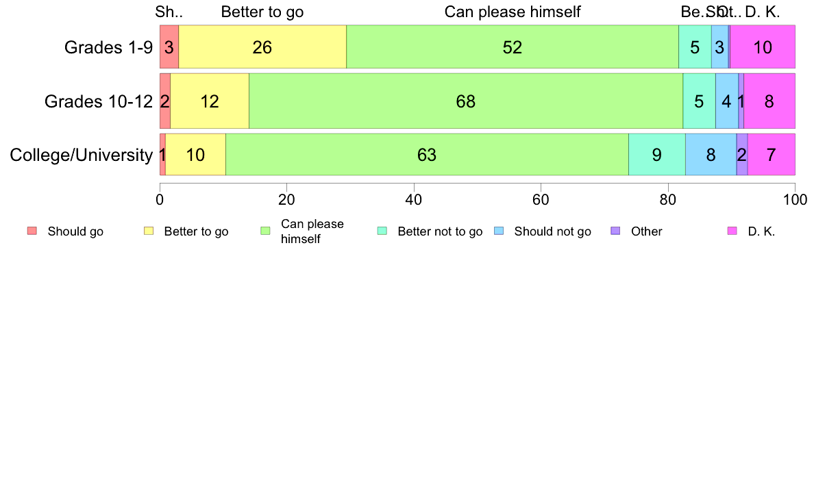814x504 pixels.
Task: Click the Better to go column header
Action: pos(262,12)
